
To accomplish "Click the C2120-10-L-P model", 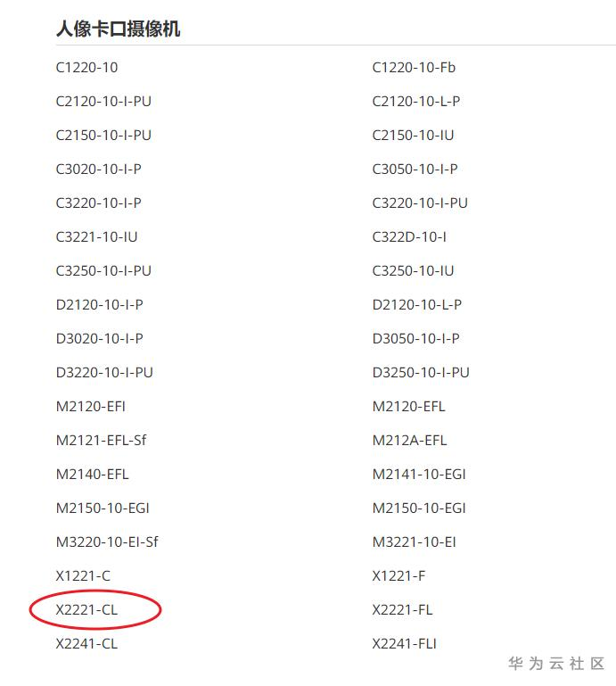I will point(416,102).
